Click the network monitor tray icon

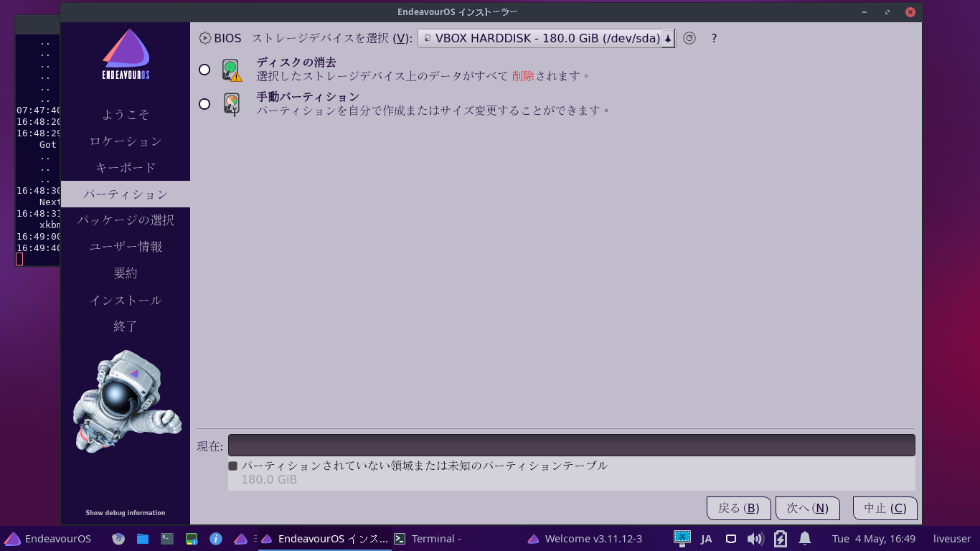682,537
